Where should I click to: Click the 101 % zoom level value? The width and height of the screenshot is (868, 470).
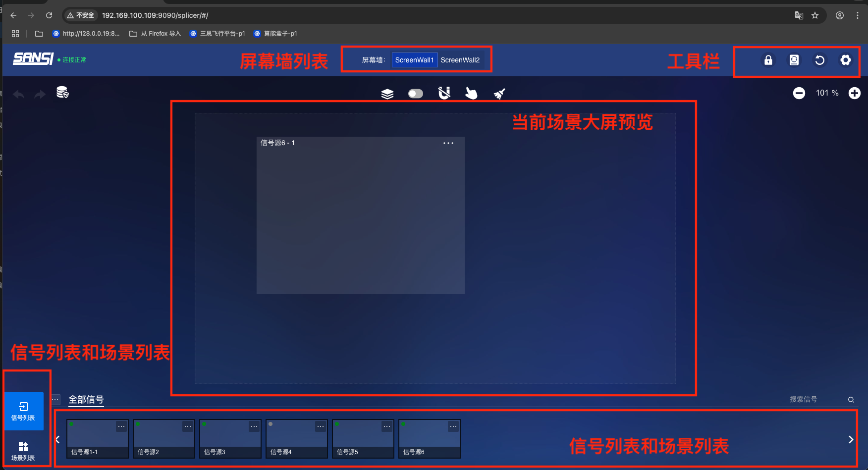click(827, 93)
